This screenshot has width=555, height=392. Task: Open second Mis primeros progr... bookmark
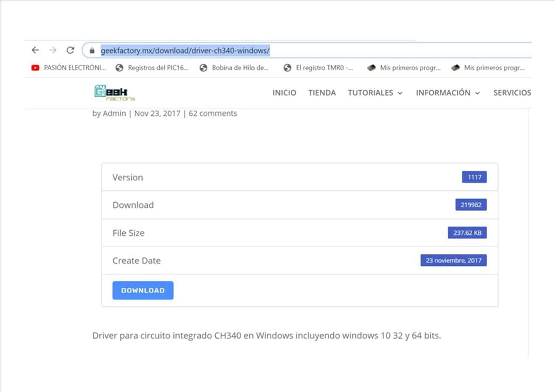pos(488,67)
